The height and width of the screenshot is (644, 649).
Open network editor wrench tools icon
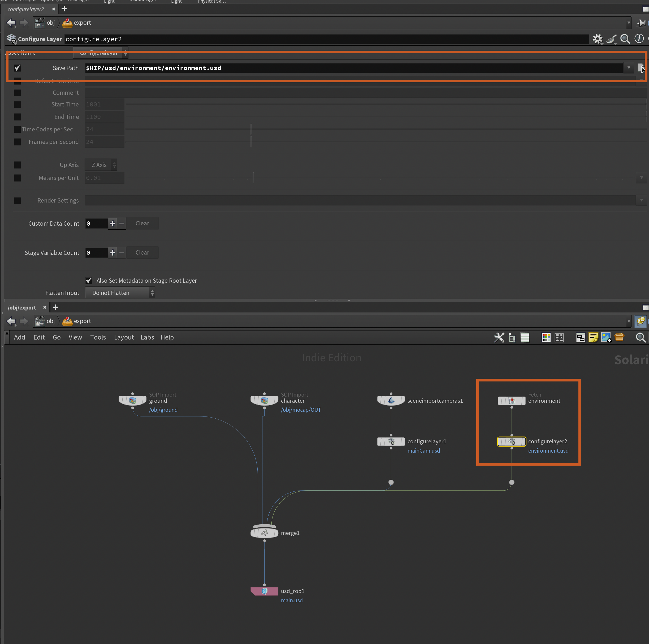[x=499, y=337]
